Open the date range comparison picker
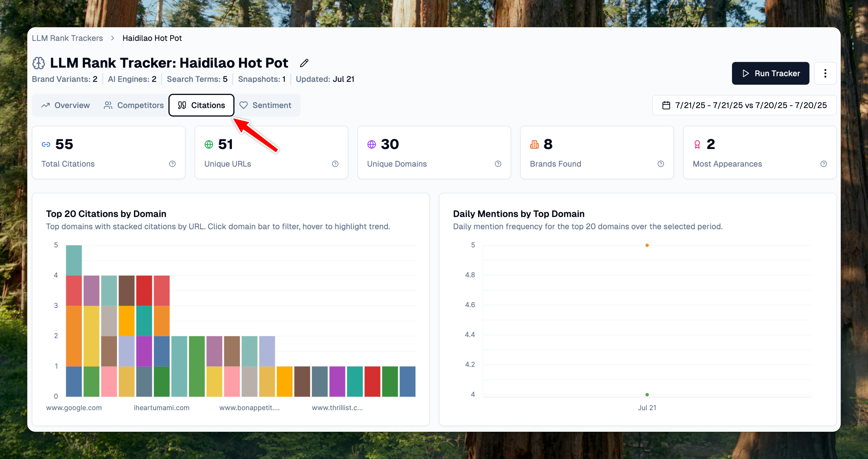The width and height of the screenshot is (868, 459). (744, 106)
